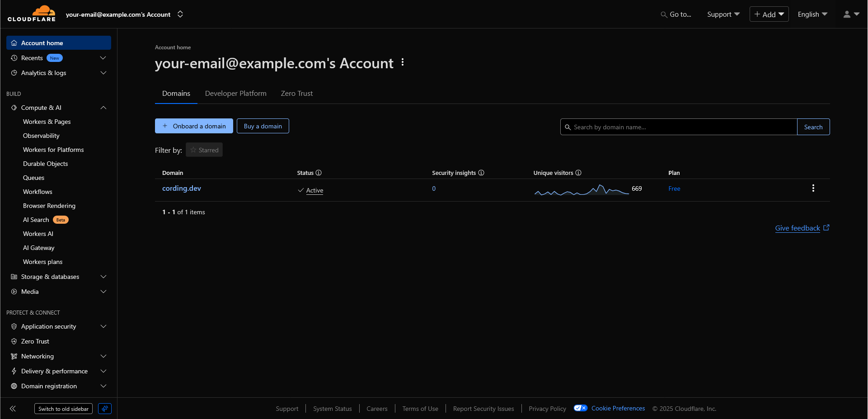
Task: Switch to the Zero Trust tab
Action: pos(297,94)
